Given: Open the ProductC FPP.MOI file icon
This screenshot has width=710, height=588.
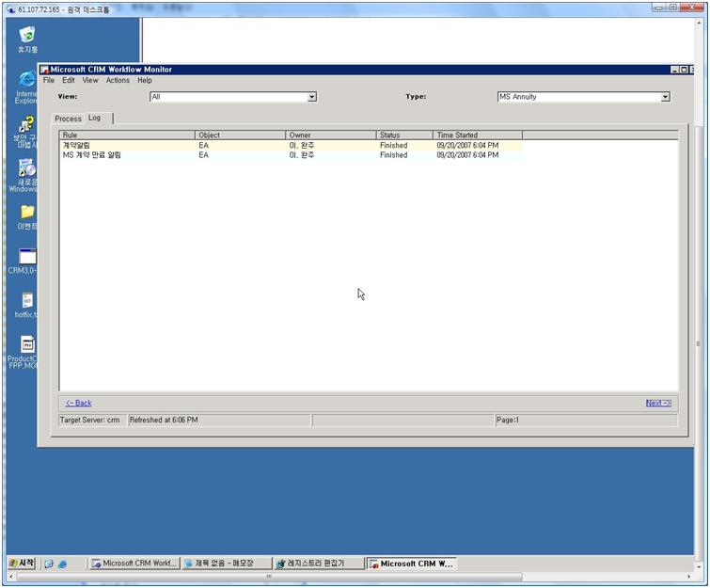Looking at the screenshot, I should coord(24,352).
